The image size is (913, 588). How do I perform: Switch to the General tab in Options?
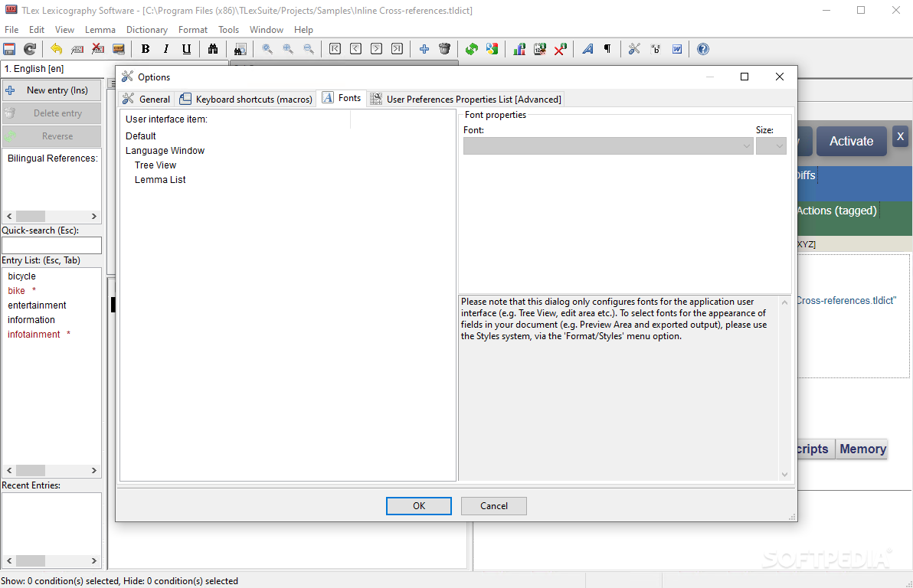147,99
